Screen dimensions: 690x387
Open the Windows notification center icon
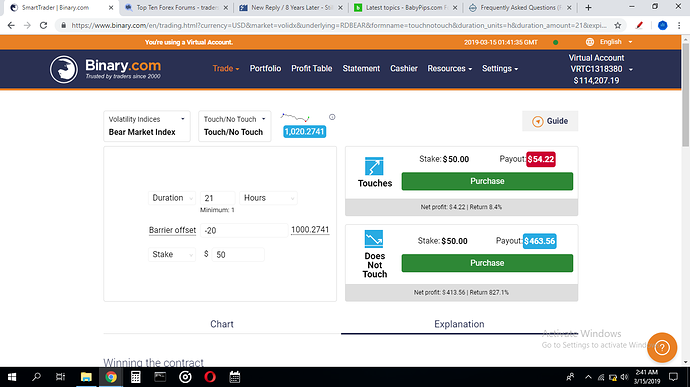(673, 377)
